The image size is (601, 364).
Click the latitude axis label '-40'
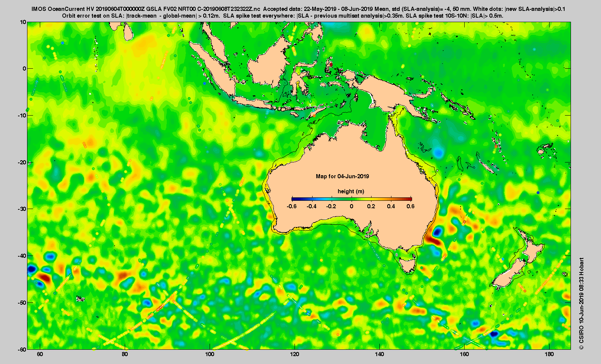(x=23, y=256)
